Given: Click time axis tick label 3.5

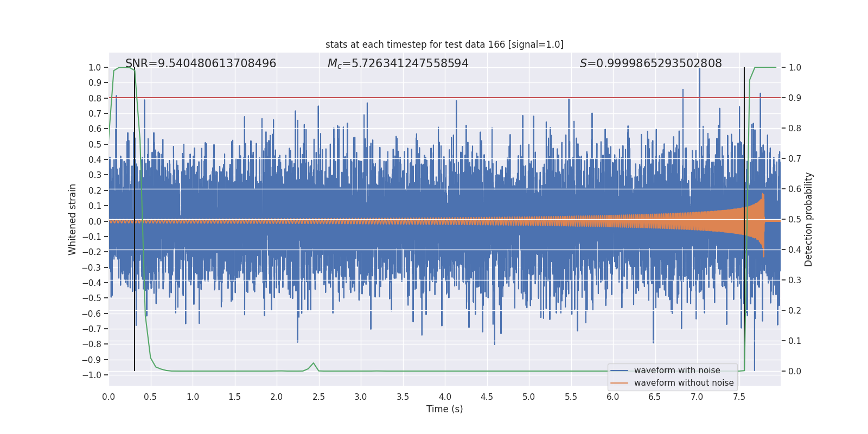Looking at the screenshot, I should coord(403,397).
